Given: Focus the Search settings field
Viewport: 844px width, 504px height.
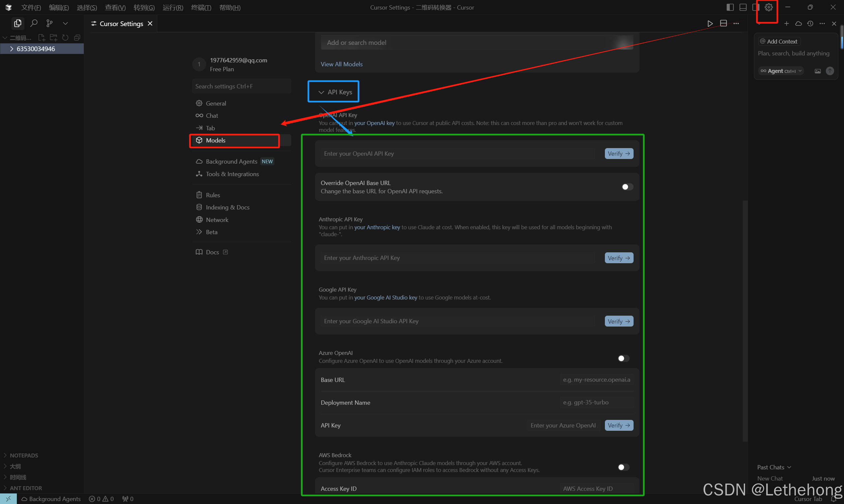Looking at the screenshot, I should [x=241, y=86].
